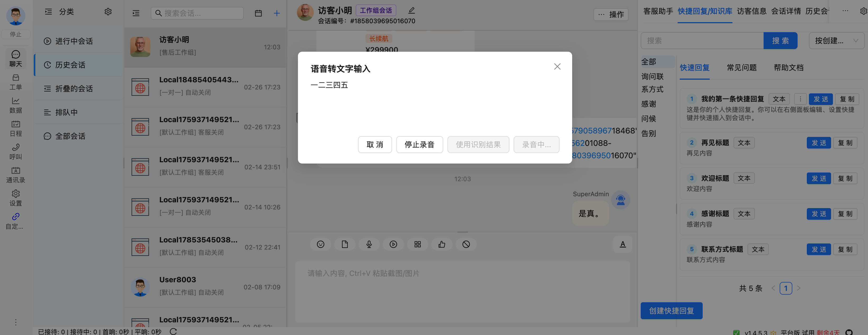This screenshot has height=335, width=868.
Task: Click the 停止录音 button
Action: click(419, 145)
